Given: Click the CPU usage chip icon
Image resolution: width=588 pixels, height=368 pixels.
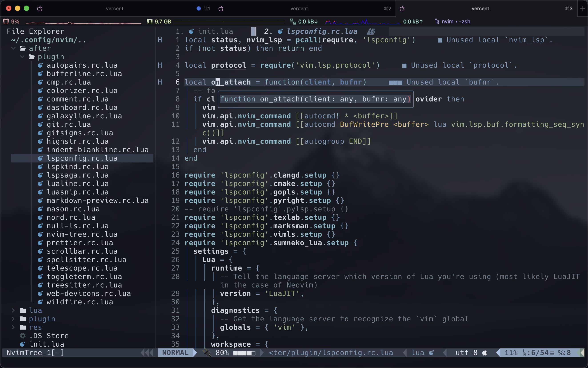Looking at the screenshot, I should [6, 21].
